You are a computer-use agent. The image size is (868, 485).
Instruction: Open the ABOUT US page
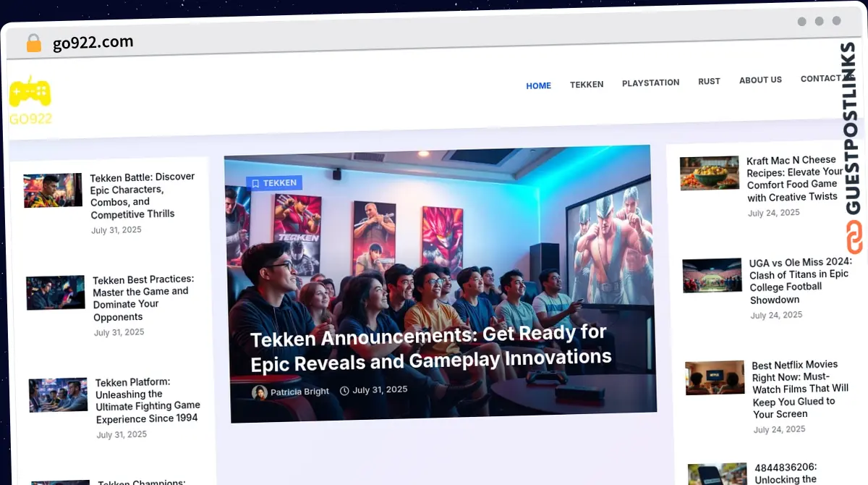tap(760, 80)
